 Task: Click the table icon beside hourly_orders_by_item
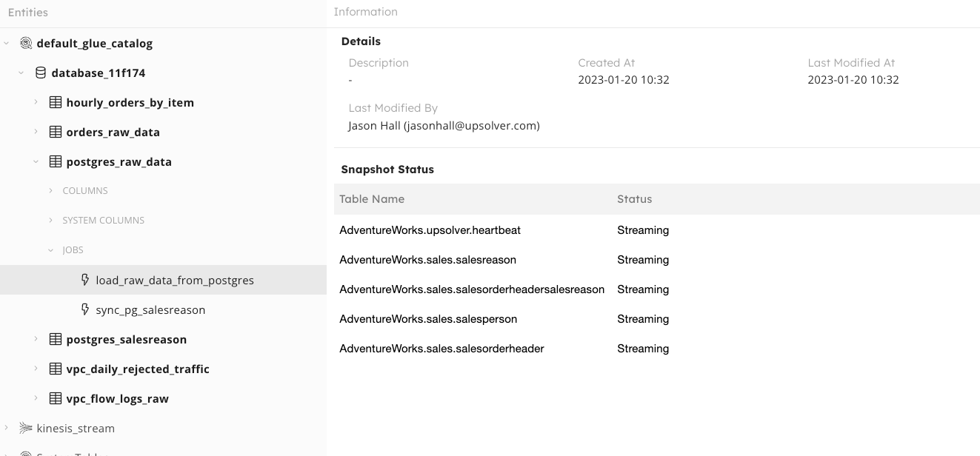click(56, 102)
